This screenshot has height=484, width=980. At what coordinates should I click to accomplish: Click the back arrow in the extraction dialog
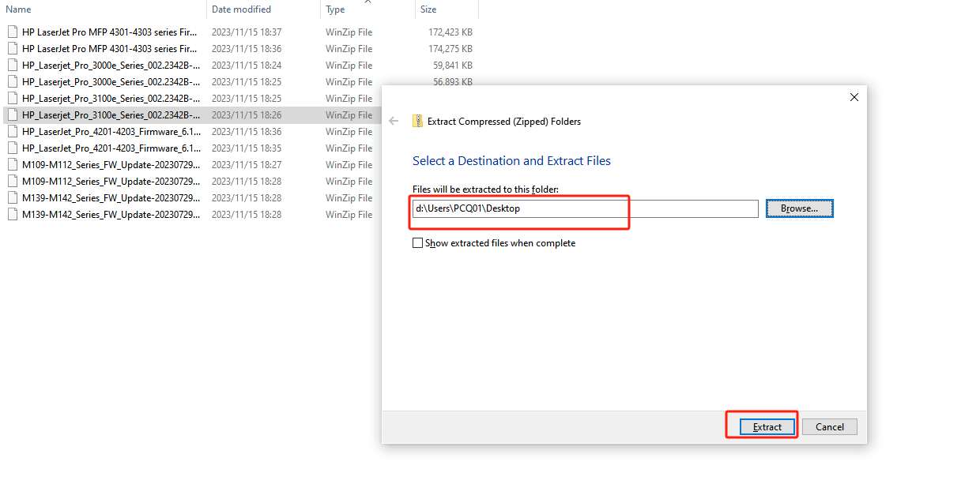[394, 121]
